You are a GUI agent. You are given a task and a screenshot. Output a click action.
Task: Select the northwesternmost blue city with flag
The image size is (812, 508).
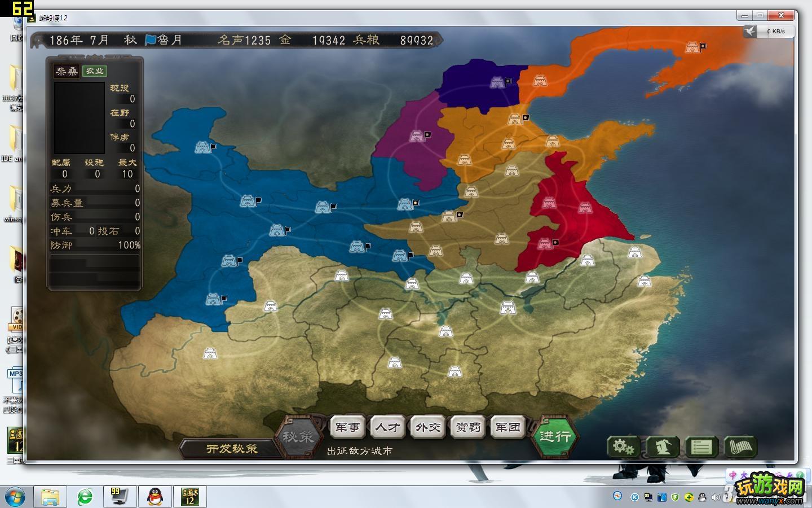202,147
